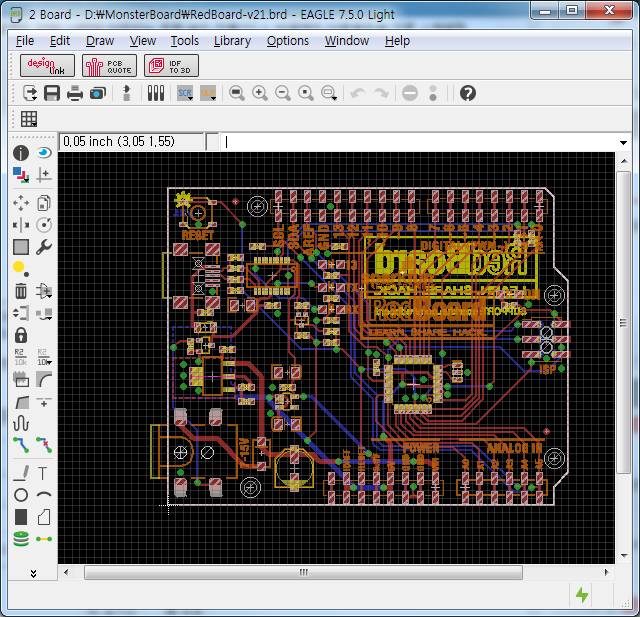Select the Route tool
The image size is (640, 617).
pos(21,445)
